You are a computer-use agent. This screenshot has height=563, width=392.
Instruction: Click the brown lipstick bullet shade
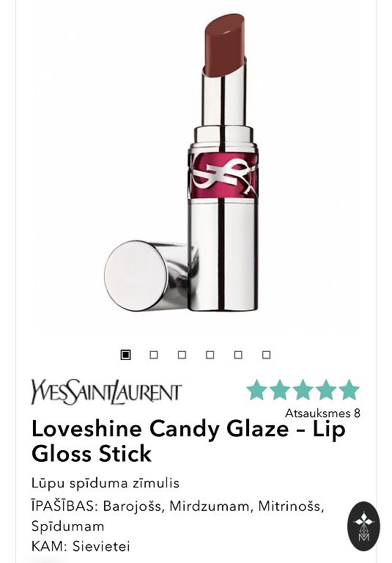[225, 45]
